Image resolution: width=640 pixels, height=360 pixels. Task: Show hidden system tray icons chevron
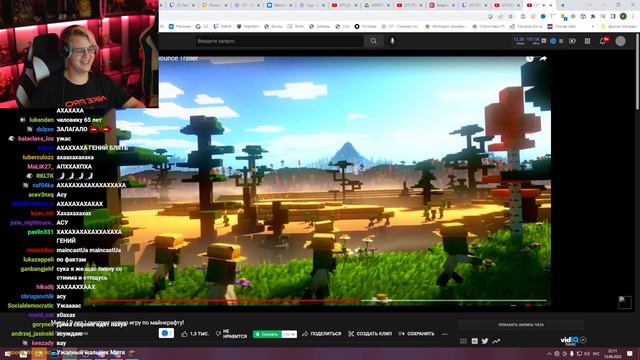tap(549, 353)
